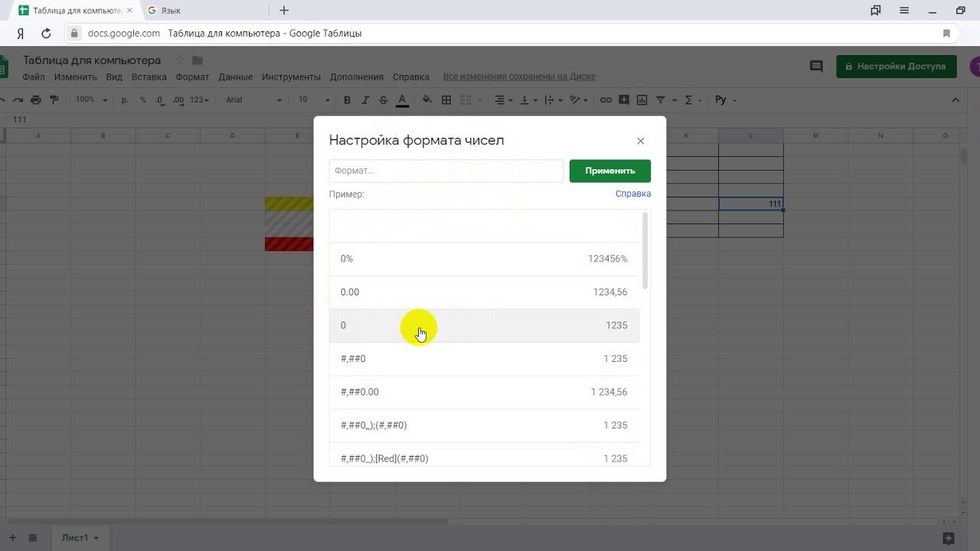Click the Настройки Доступа share button
The height and width of the screenshot is (551, 980).
(897, 67)
